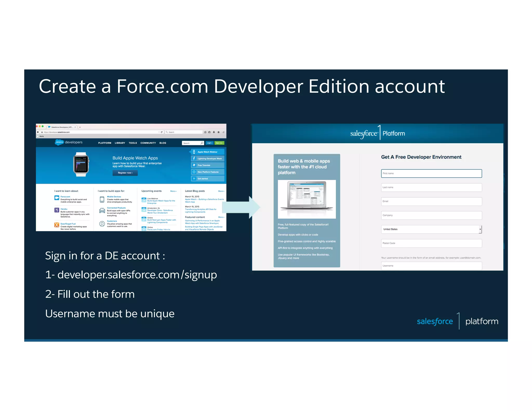532x411 pixels.
Task: Open a new browser tab with plus icon
Action: click(80, 127)
